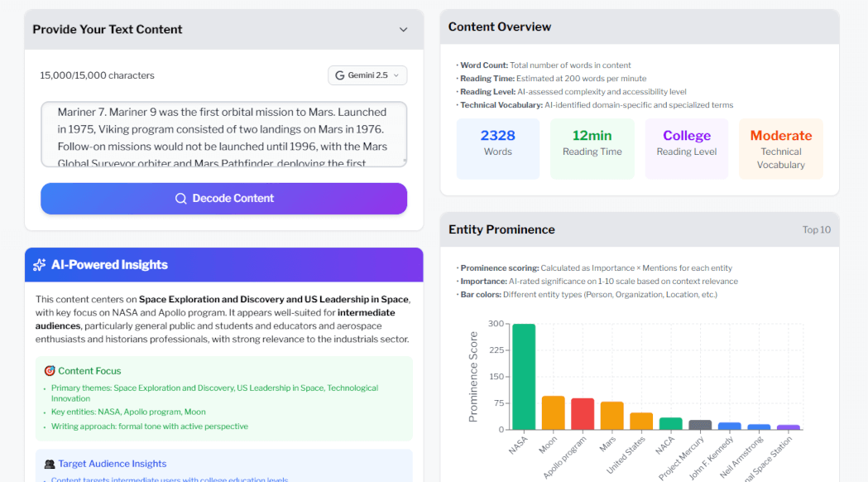Image resolution: width=868 pixels, height=482 pixels.
Task: Open the Gemini 2.5 model dropdown
Action: pos(367,75)
